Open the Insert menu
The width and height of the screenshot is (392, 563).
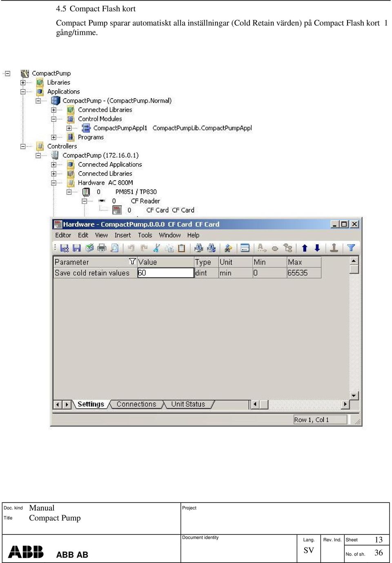(122, 235)
